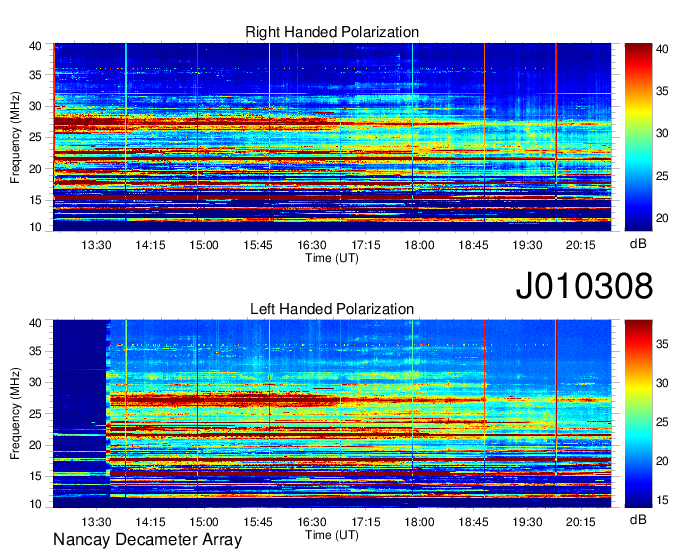The image size is (680, 552).
Task: Click the 20 frequency tick of the Right Handed plot
Action: tap(35, 169)
